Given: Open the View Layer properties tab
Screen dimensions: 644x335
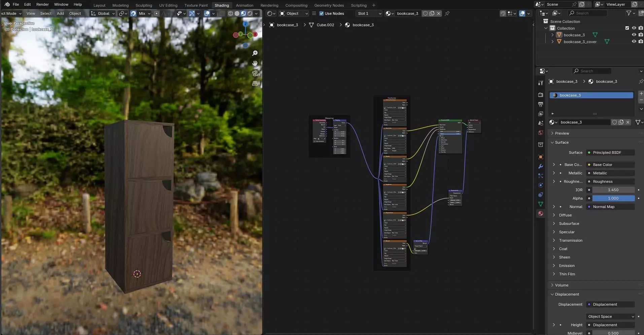Looking at the screenshot, I should (x=541, y=114).
